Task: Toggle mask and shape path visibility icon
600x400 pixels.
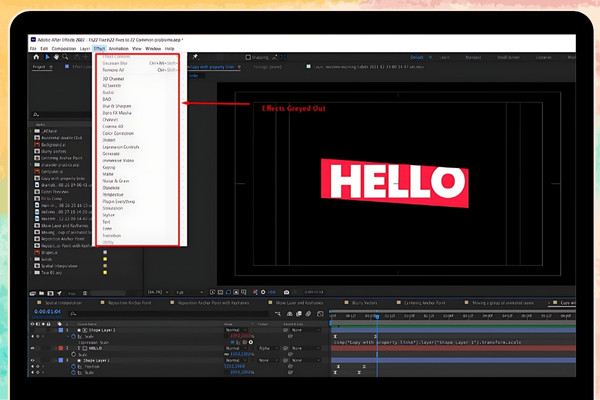Action: [228, 292]
